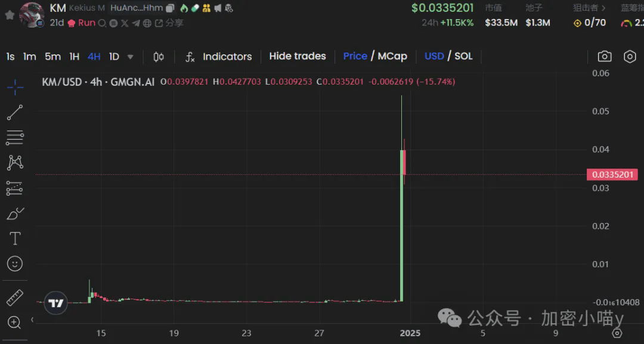Viewport: 644px width, 344px height.
Task: Select the ruler measure tool
Action: (x=15, y=297)
